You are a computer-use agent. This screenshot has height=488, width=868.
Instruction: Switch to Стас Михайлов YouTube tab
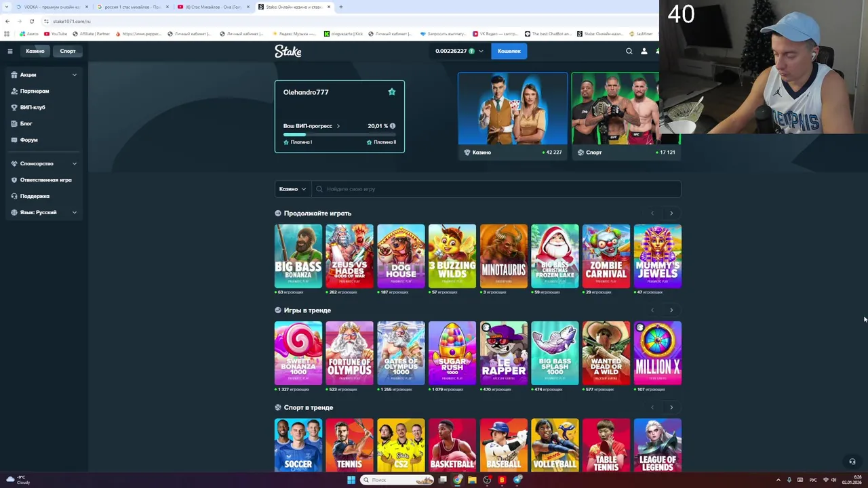click(x=214, y=7)
